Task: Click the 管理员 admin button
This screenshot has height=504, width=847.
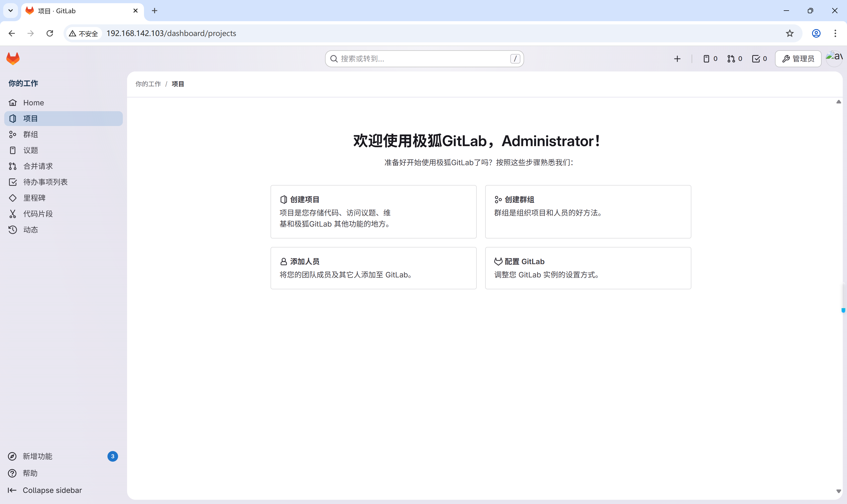Action: click(798, 59)
